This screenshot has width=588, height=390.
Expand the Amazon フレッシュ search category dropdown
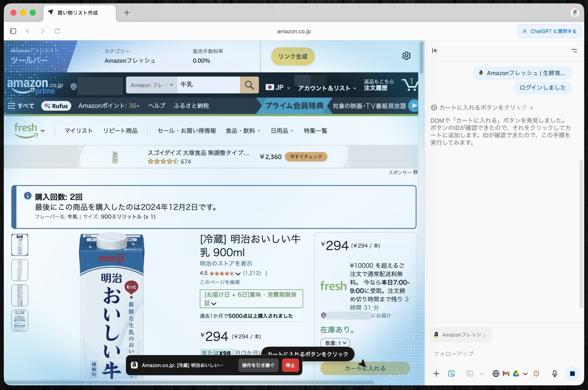[151, 85]
